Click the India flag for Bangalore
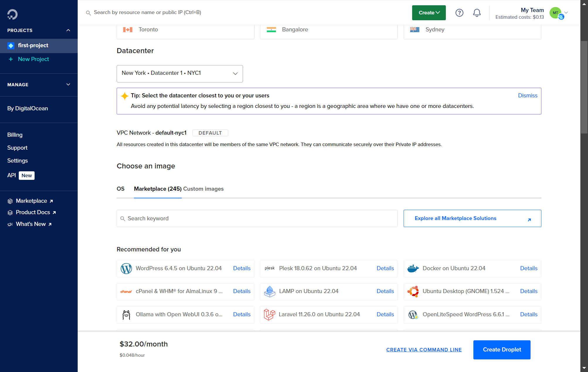Viewport: 588px width, 372px height. click(x=271, y=30)
